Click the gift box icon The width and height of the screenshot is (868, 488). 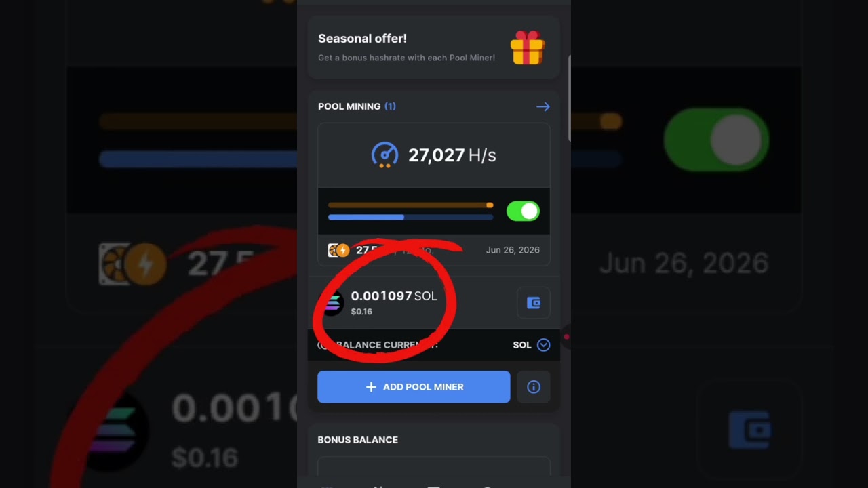click(527, 48)
